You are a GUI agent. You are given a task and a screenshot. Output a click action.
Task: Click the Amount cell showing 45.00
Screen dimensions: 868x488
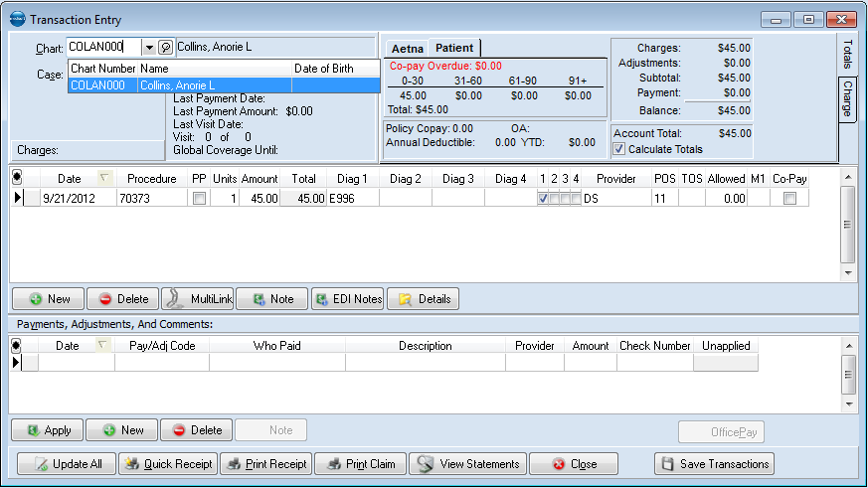[x=260, y=198]
